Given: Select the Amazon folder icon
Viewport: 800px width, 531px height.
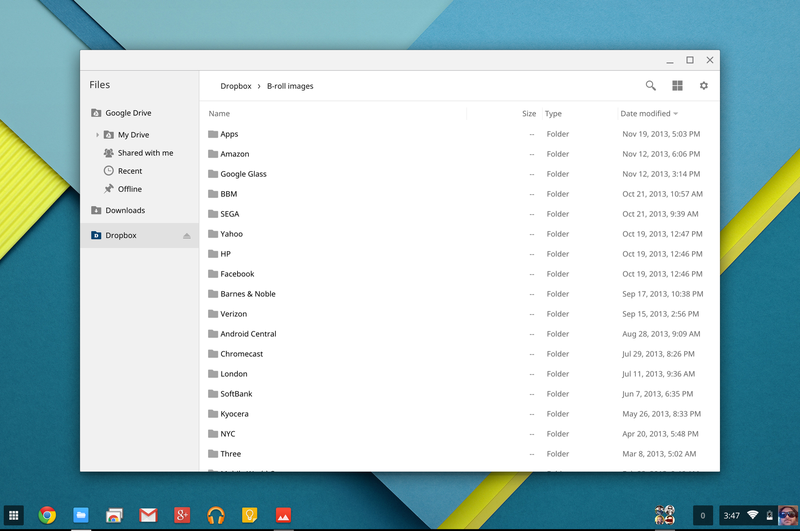Looking at the screenshot, I should pos(213,154).
